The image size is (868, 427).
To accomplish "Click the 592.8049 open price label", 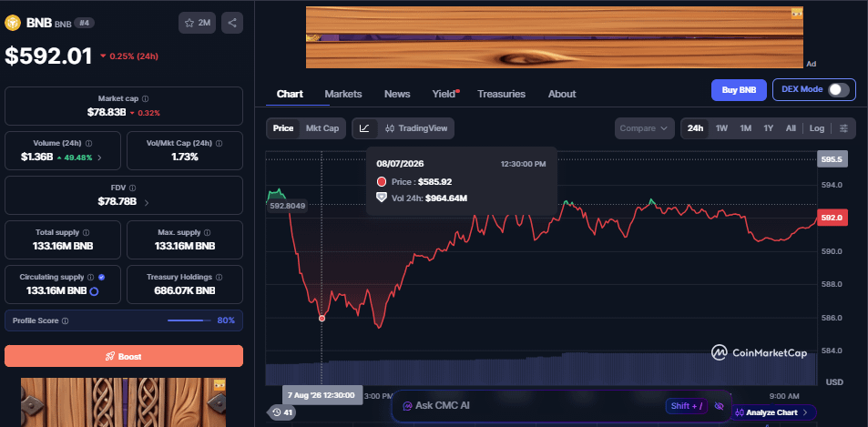I will (287, 206).
